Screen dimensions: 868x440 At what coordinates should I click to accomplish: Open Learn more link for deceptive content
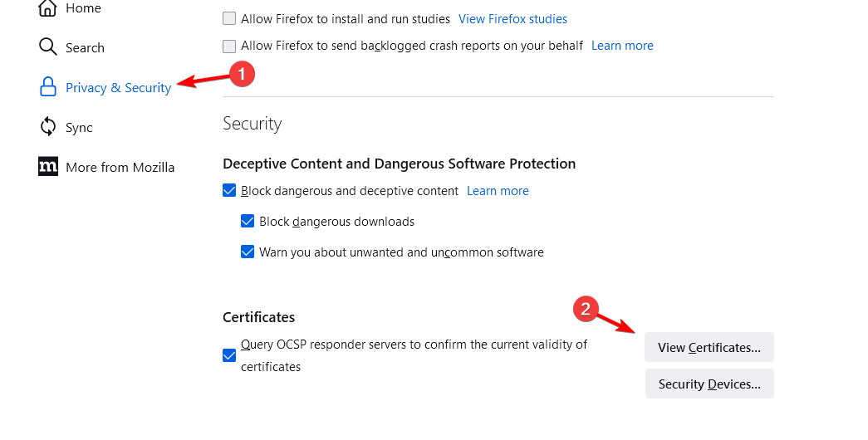[498, 191]
